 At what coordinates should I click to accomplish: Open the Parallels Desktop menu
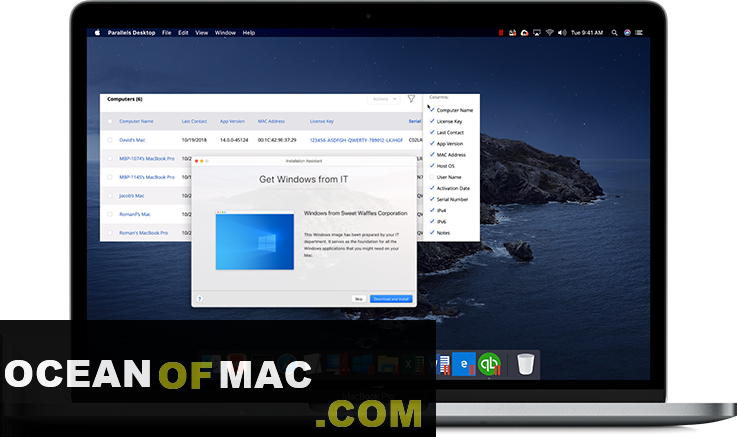pyautogui.click(x=131, y=32)
